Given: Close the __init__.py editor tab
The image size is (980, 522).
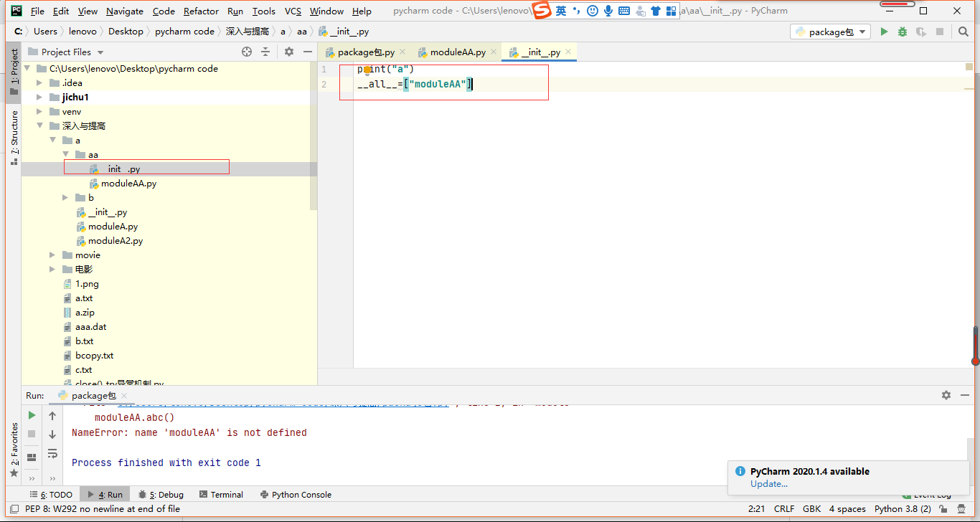Looking at the screenshot, I should [568, 52].
